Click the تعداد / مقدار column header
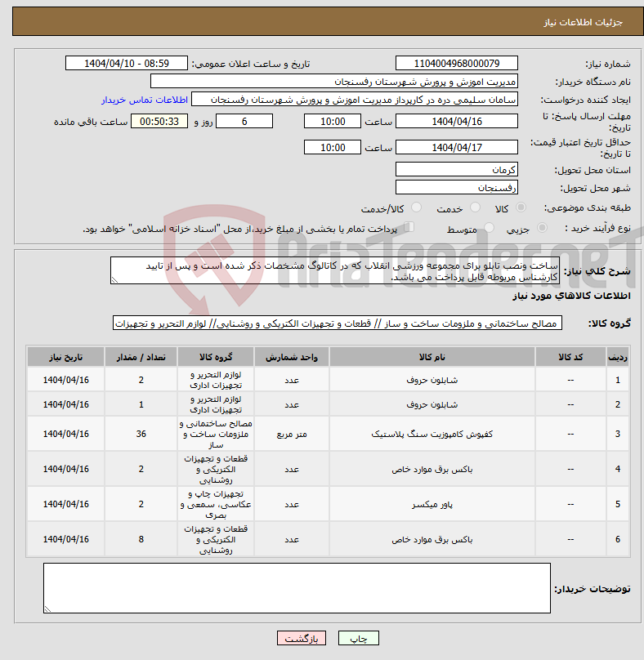The image size is (644, 660). coord(141,357)
